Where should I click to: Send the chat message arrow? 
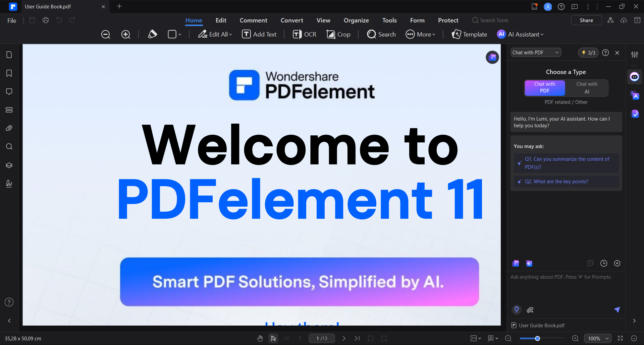tap(617, 310)
